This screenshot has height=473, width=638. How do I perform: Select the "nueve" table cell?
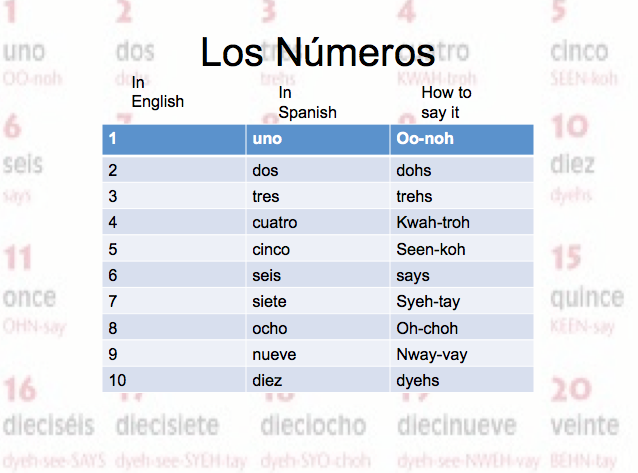tap(272, 354)
